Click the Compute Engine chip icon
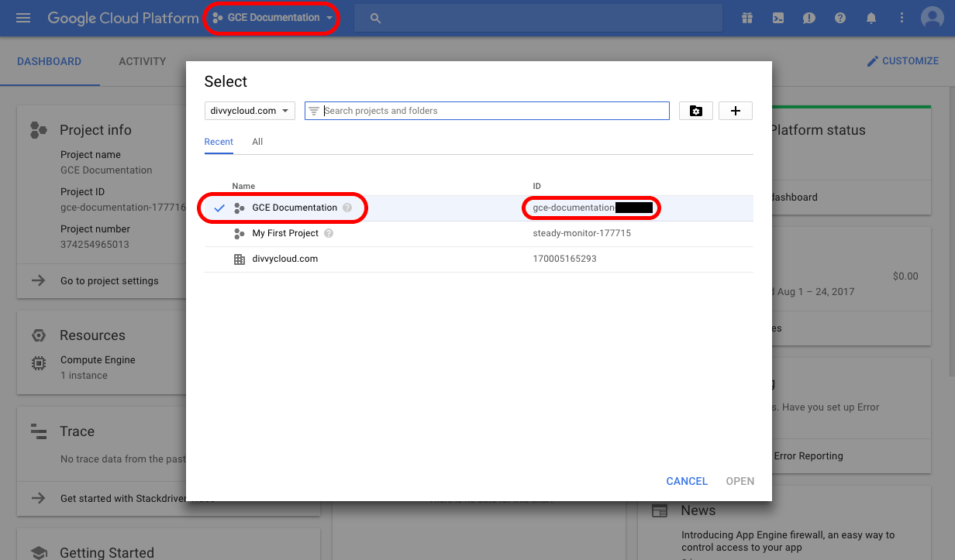 (x=38, y=362)
